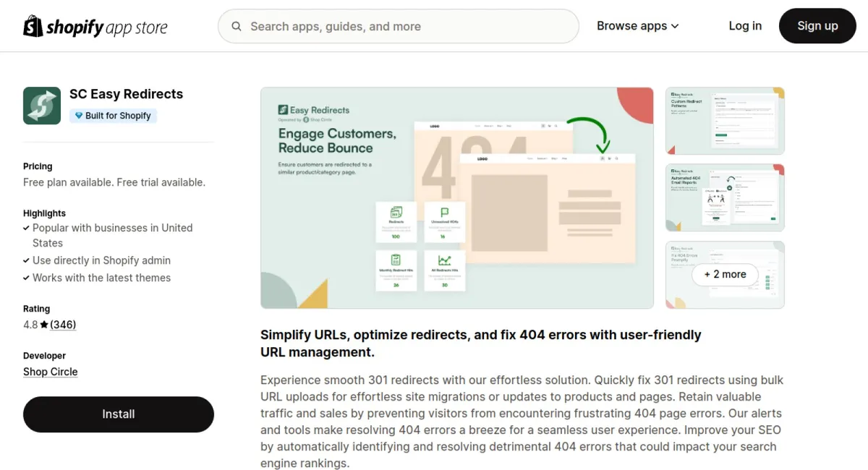Image resolution: width=868 pixels, height=470 pixels.
Task: Select the SC Easy Redirects title
Action: pyautogui.click(x=126, y=94)
